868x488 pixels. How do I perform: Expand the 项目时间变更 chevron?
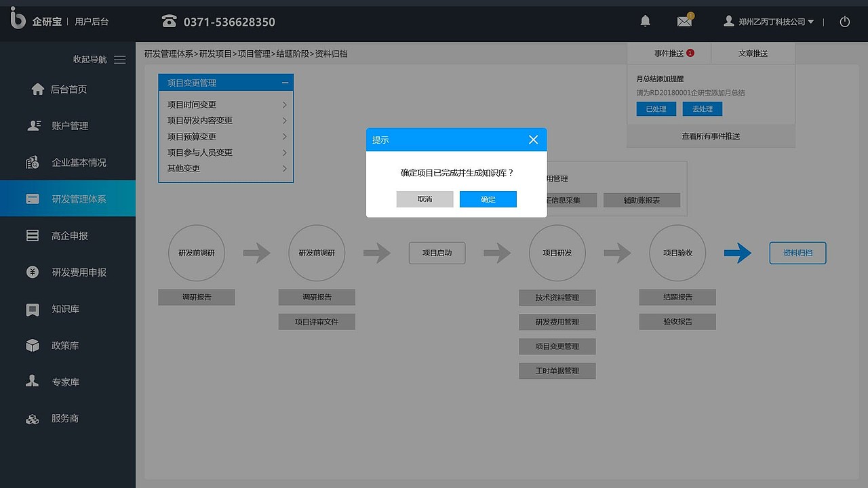pos(284,104)
